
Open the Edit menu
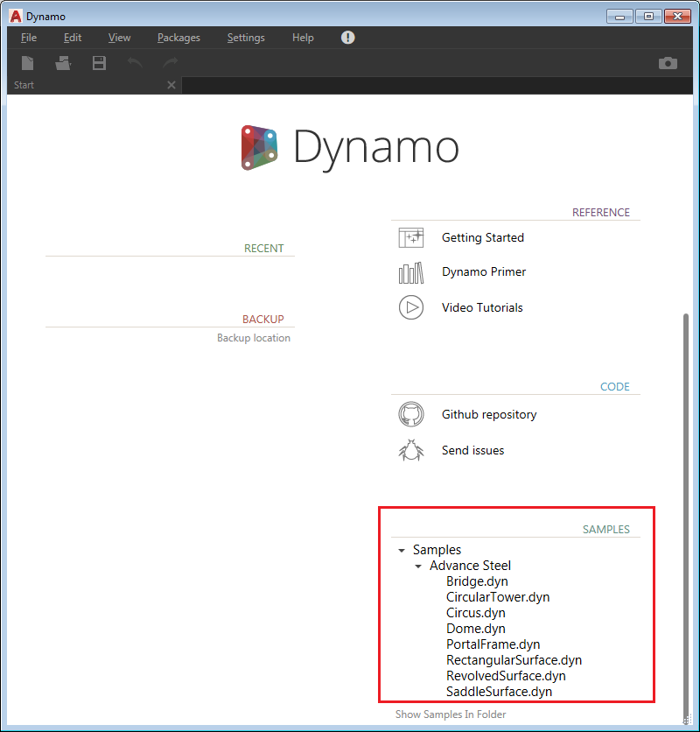click(73, 38)
